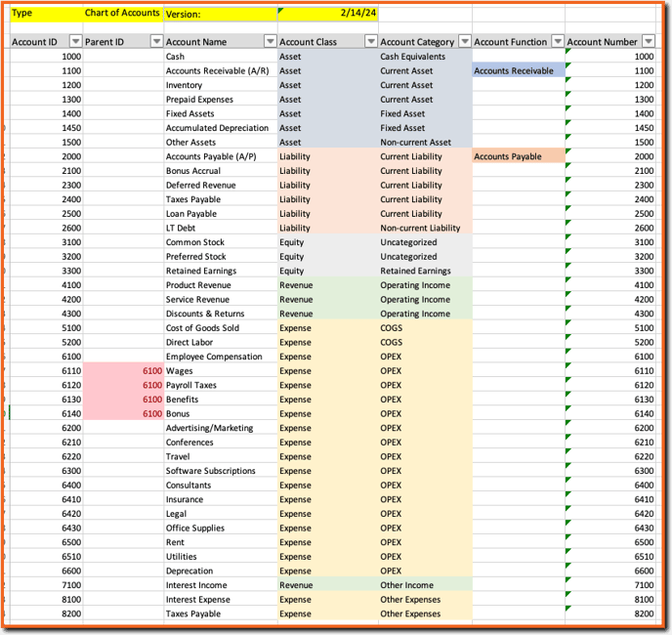Click the 'LT Debt' cell
This screenshot has width=672, height=635.
click(x=221, y=228)
